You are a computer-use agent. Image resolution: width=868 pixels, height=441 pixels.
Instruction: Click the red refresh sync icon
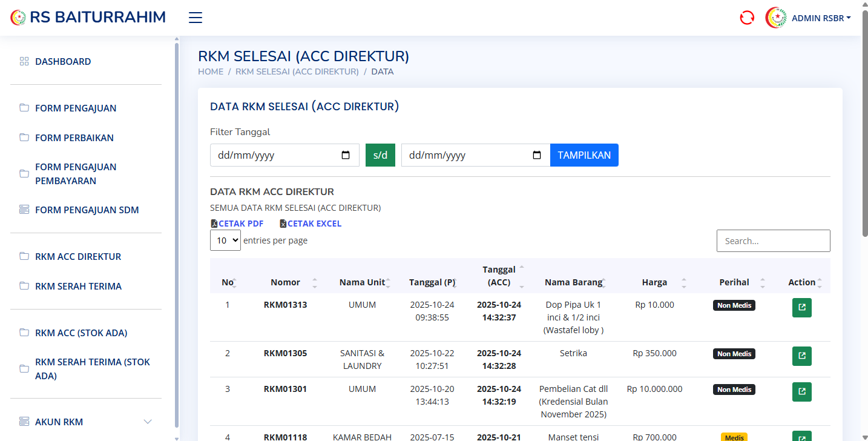tap(747, 18)
